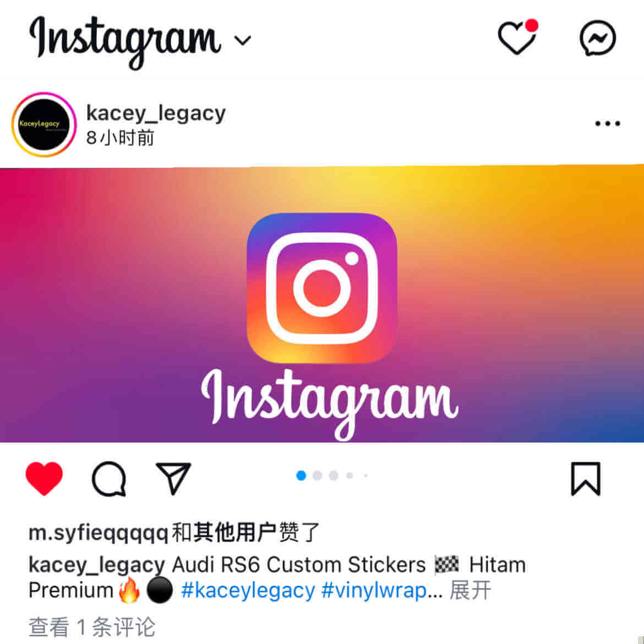Save the post with bookmark icon
This screenshot has height=644, width=644.
coord(586,479)
